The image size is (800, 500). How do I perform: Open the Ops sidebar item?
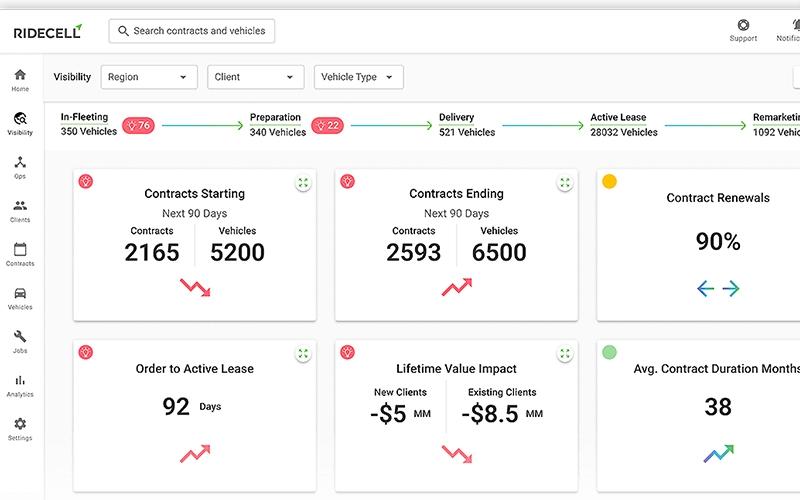[20, 167]
